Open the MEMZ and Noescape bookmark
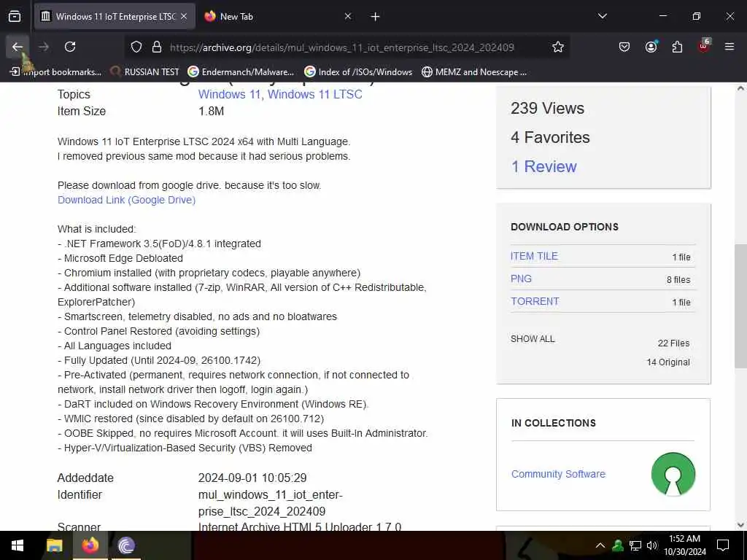747x560 pixels. pyautogui.click(x=474, y=72)
